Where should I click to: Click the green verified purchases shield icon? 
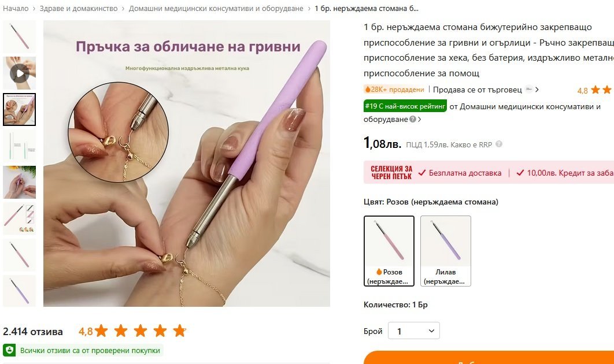click(9, 350)
